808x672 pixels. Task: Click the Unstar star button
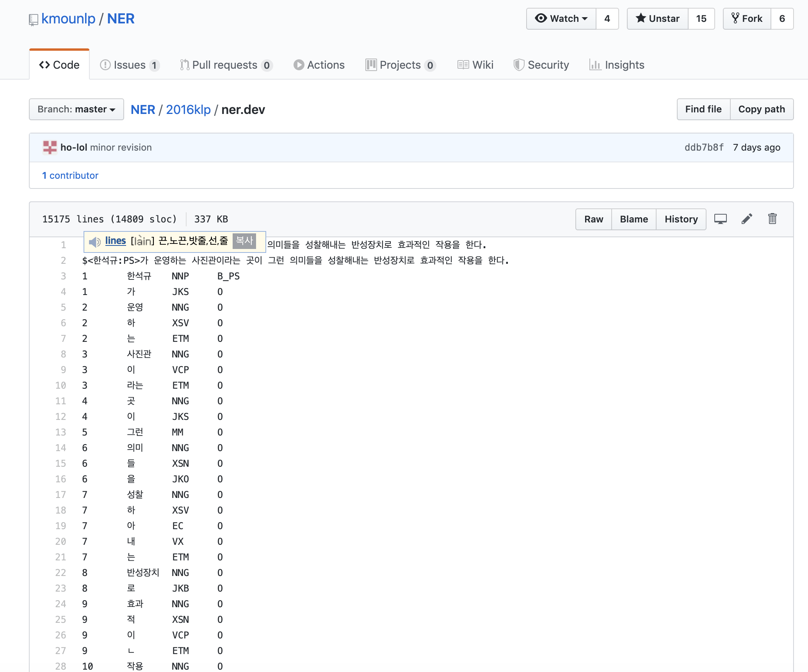657,19
